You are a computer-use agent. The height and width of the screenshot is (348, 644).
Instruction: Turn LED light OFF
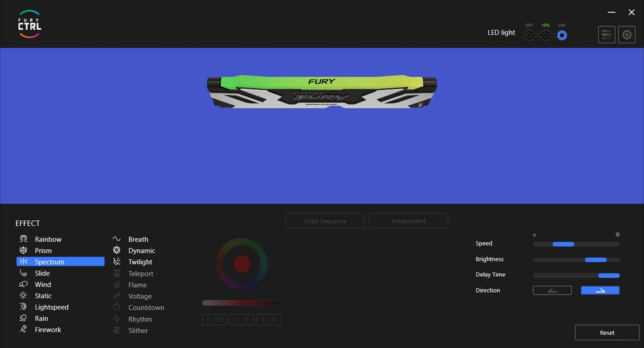[530, 35]
